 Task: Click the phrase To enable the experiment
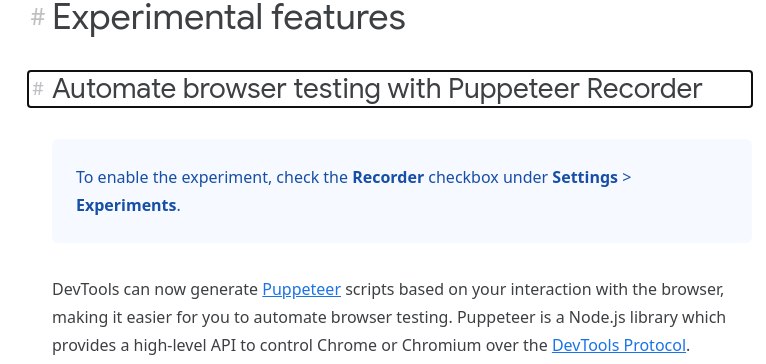pyautogui.click(x=173, y=177)
